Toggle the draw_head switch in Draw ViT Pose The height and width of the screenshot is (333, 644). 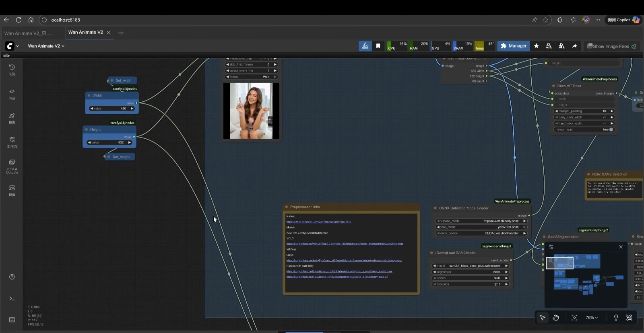611,129
